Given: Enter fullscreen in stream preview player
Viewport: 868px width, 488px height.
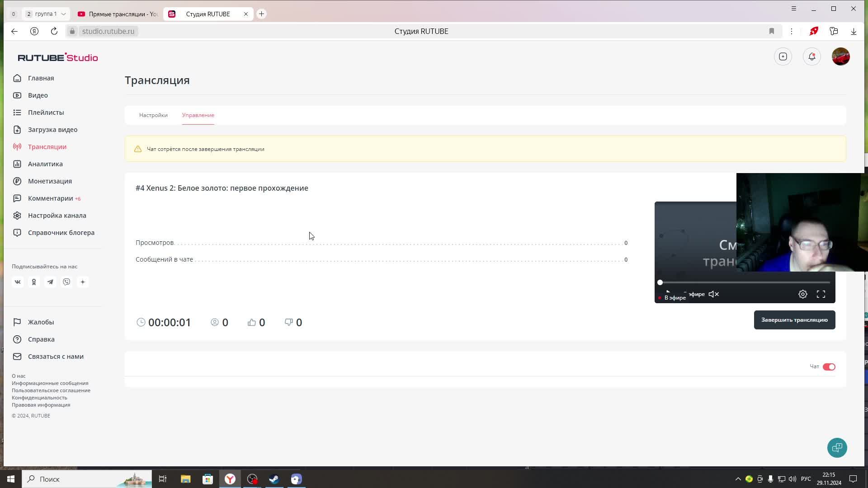Looking at the screenshot, I should click(x=821, y=294).
